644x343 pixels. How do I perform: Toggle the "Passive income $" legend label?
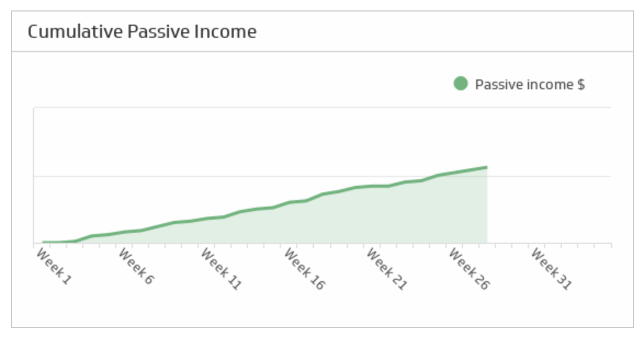[529, 84]
